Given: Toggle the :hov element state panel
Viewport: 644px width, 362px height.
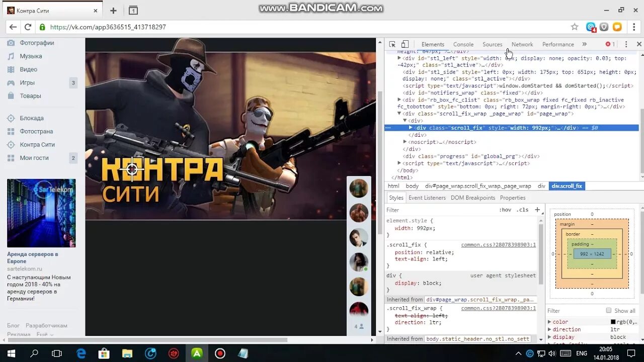Looking at the screenshot, I should coord(505,210).
